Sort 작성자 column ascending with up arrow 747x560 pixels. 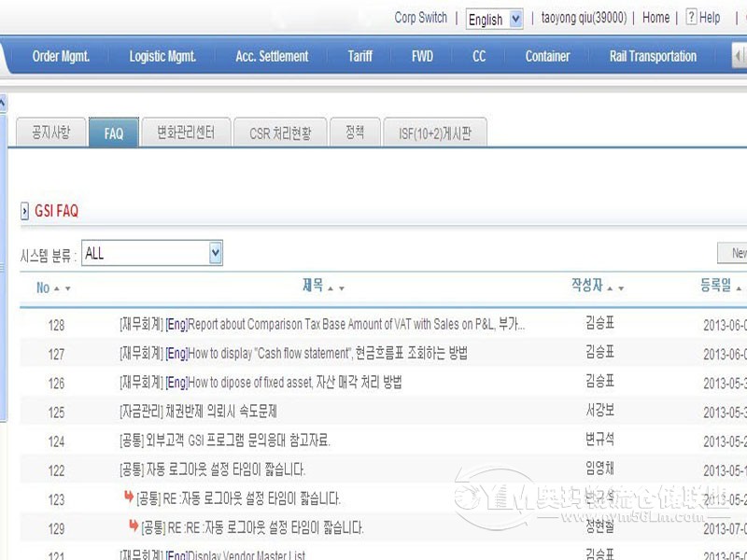(610, 288)
